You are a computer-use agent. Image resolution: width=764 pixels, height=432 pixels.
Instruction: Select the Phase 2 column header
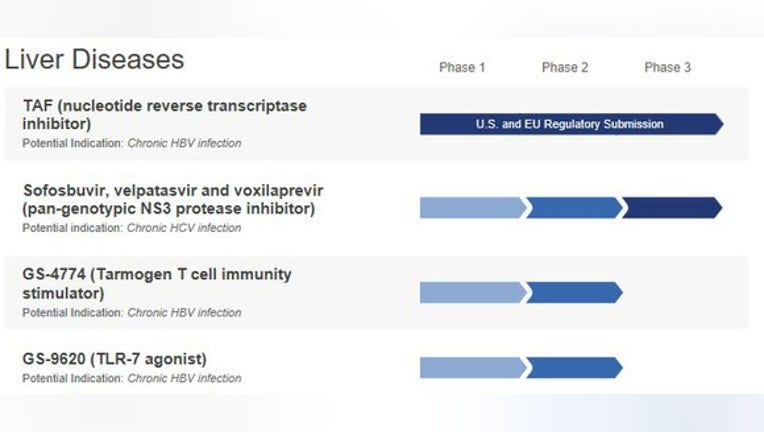pyautogui.click(x=565, y=67)
